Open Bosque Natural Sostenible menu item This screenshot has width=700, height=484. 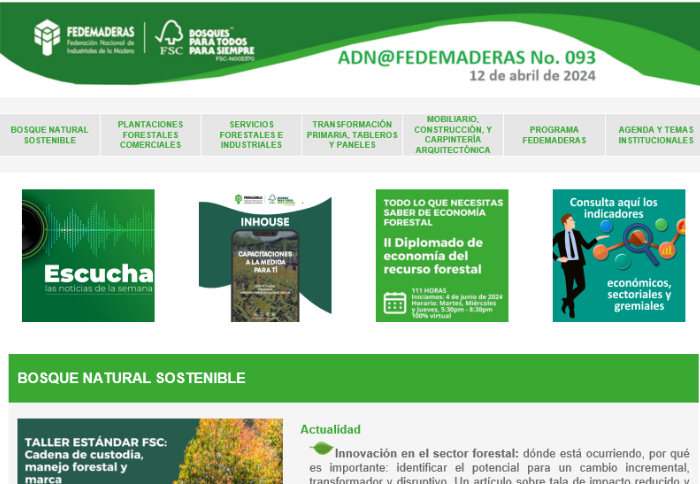pyautogui.click(x=49, y=135)
